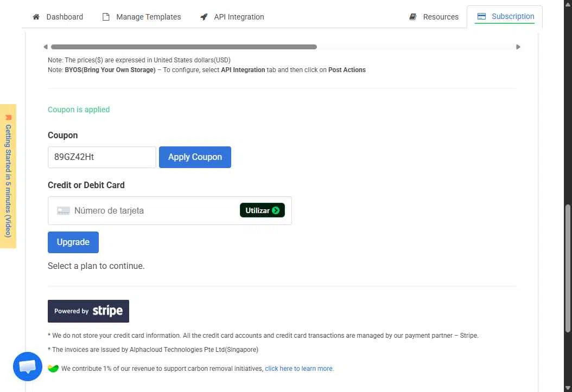Click the Resources book icon

pyautogui.click(x=412, y=17)
